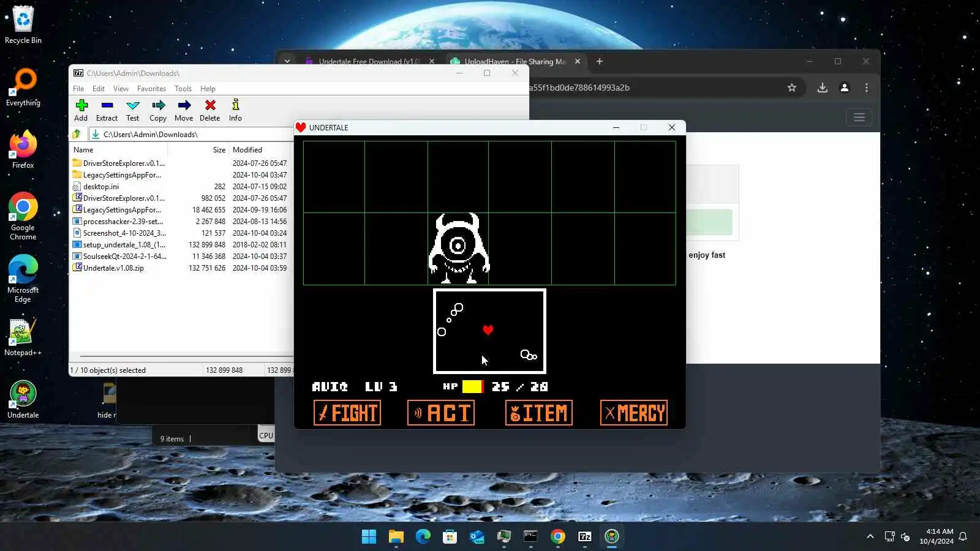
Task: Choose FIGHT in the Undertale battle menu
Action: tap(347, 413)
